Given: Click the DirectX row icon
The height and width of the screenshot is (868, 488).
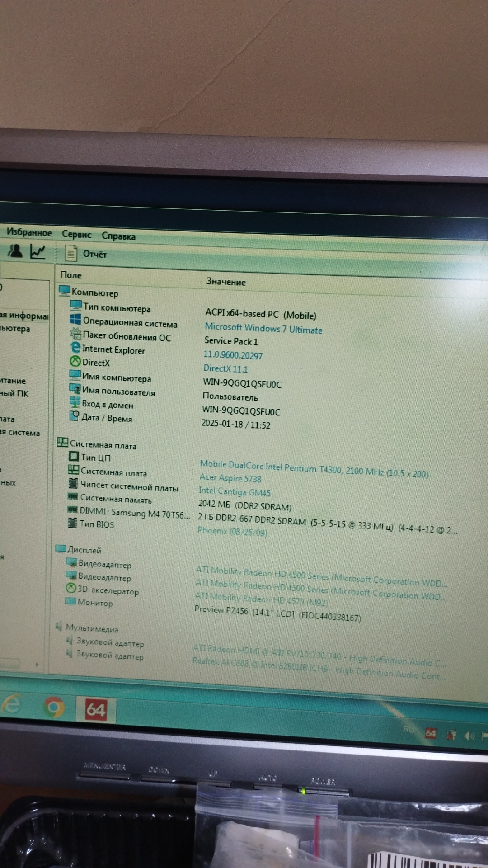Looking at the screenshot, I should coord(75,361).
